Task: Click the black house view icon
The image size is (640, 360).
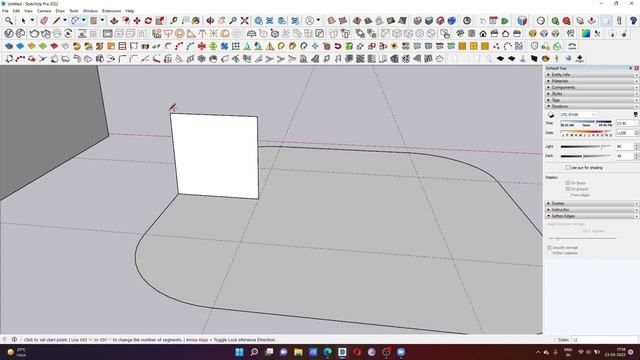Action: tap(483, 33)
